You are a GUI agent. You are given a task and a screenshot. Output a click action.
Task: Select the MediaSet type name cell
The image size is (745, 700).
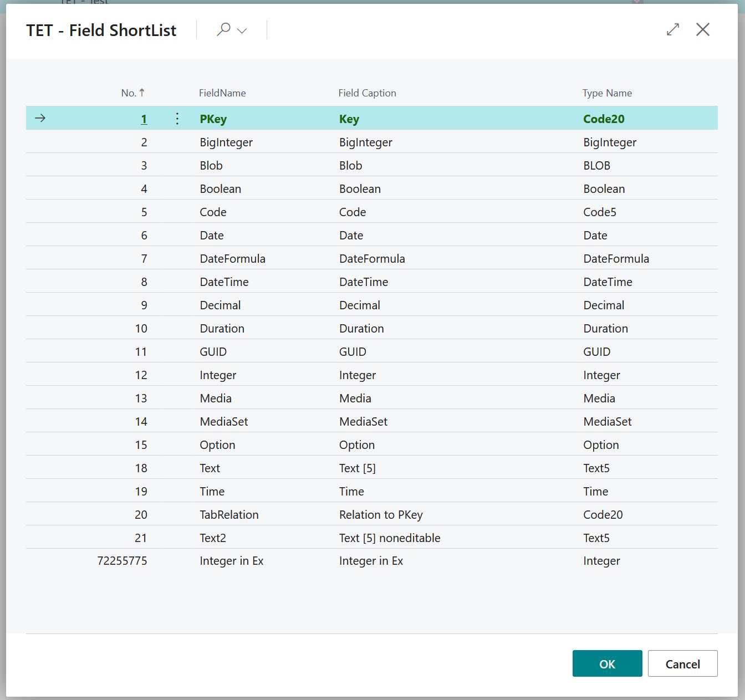tap(607, 422)
